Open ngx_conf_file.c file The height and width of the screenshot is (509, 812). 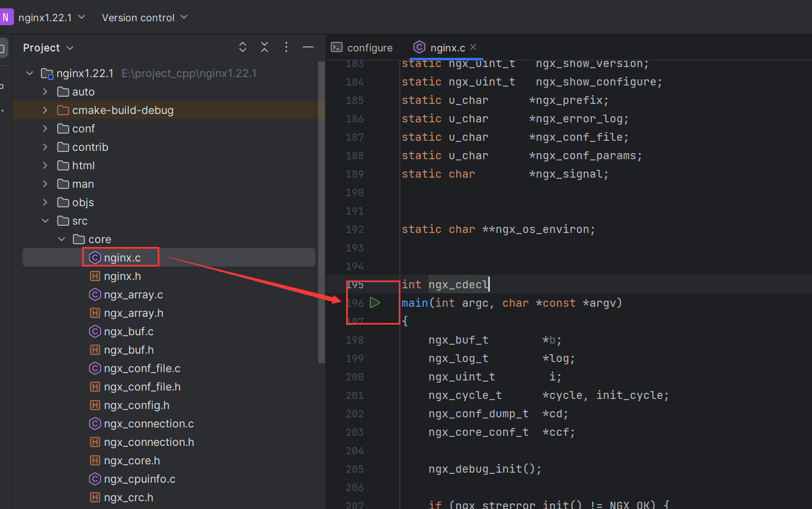click(x=142, y=368)
